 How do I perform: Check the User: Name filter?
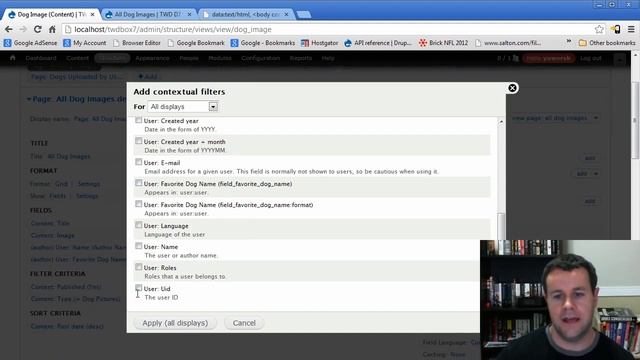(x=139, y=246)
